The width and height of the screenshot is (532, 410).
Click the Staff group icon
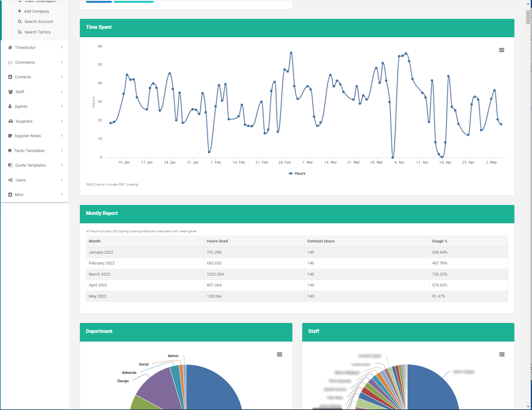click(x=11, y=92)
